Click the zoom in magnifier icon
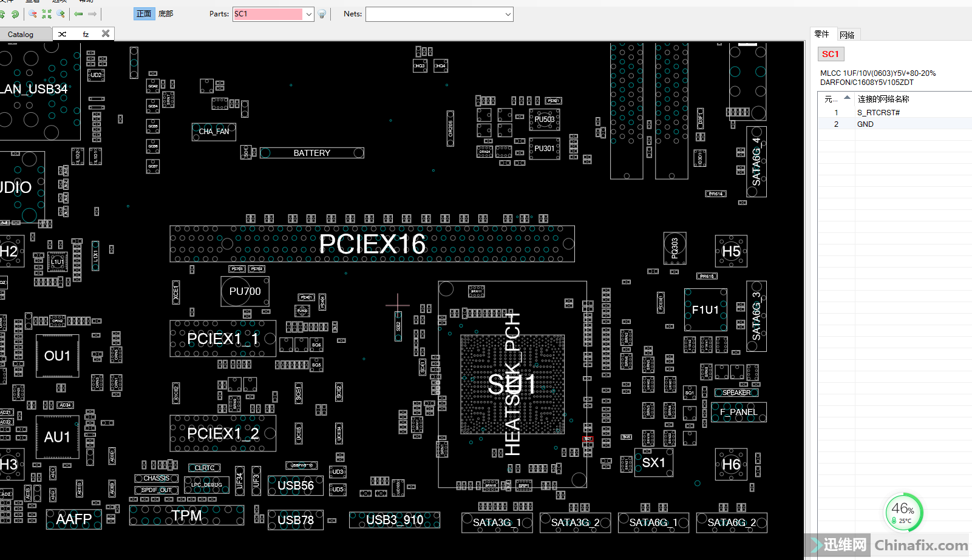 click(x=61, y=14)
